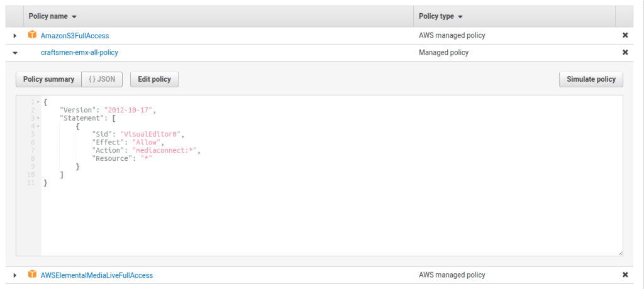
Task: Follow the AWSElementalMediaLiveFullAccess link
Action: pyautogui.click(x=96, y=275)
